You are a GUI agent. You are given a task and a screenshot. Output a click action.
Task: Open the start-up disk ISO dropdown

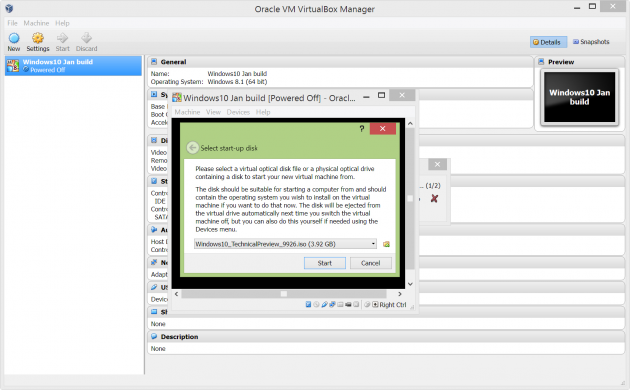(285, 244)
